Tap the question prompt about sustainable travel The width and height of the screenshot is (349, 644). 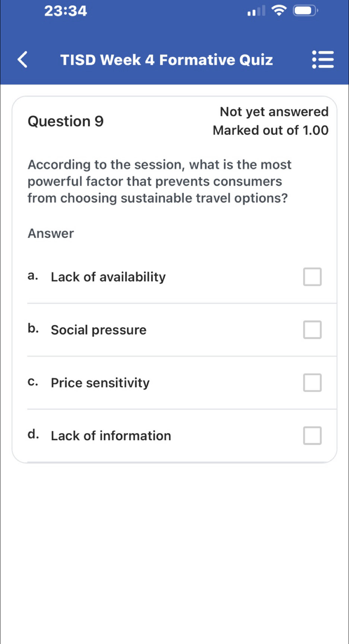pyautogui.click(x=159, y=181)
